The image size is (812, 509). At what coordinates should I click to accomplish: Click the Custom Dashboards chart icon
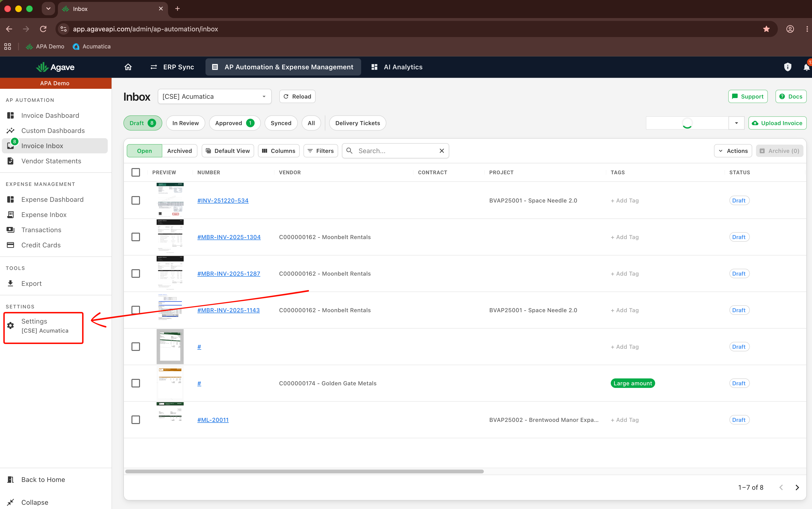pyautogui.click(x=10, y=131)
